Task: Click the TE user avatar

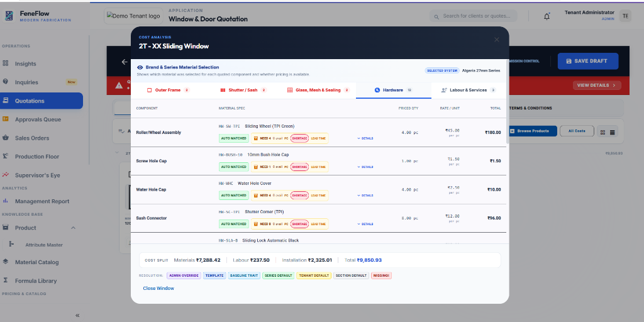Action: tap(625, 16)
